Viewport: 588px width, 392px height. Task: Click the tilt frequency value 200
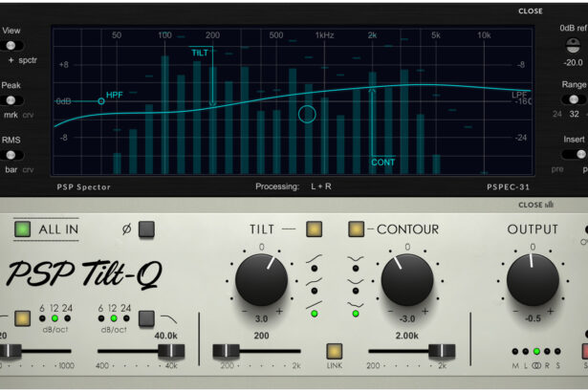pos(261,336)
